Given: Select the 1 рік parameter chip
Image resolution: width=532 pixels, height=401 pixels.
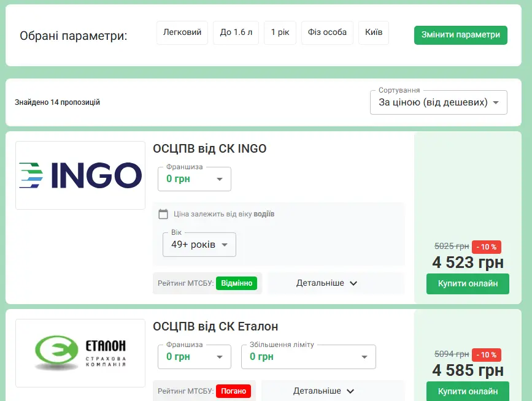Looking at the screenshot, I should click(280, 32).
